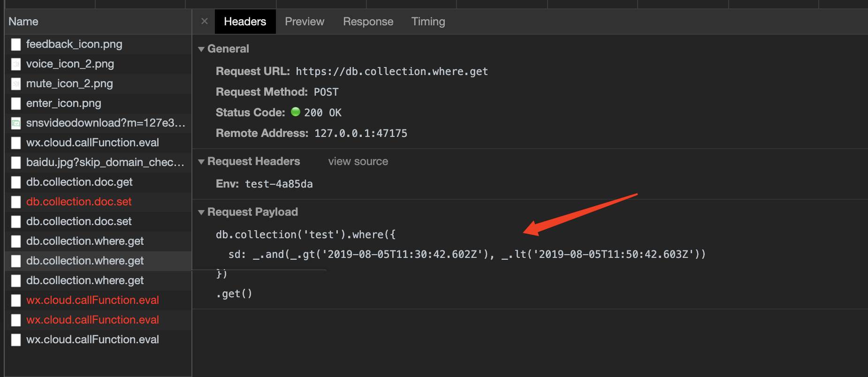Click the Name column header
The width and height of the screenshot is (868, 377).
pyautogui.click(x=23, y=22)
